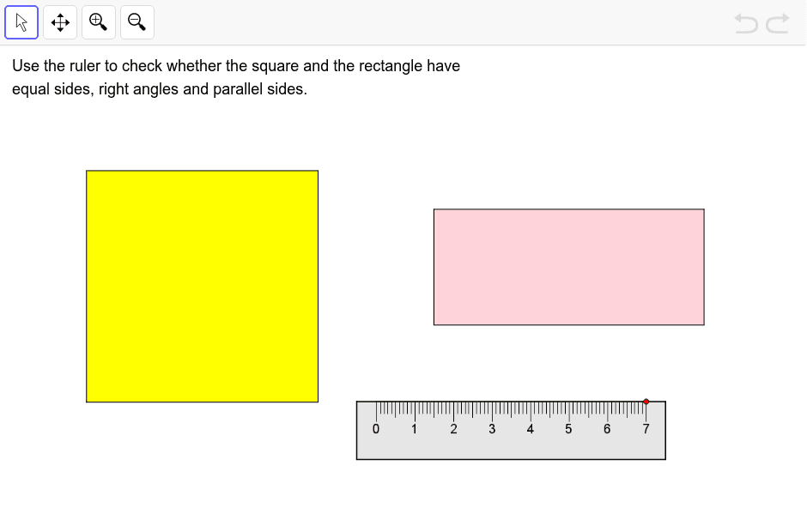Click the top edge of the yellow square
Screen dimensions: 807x532
[202, 172]
